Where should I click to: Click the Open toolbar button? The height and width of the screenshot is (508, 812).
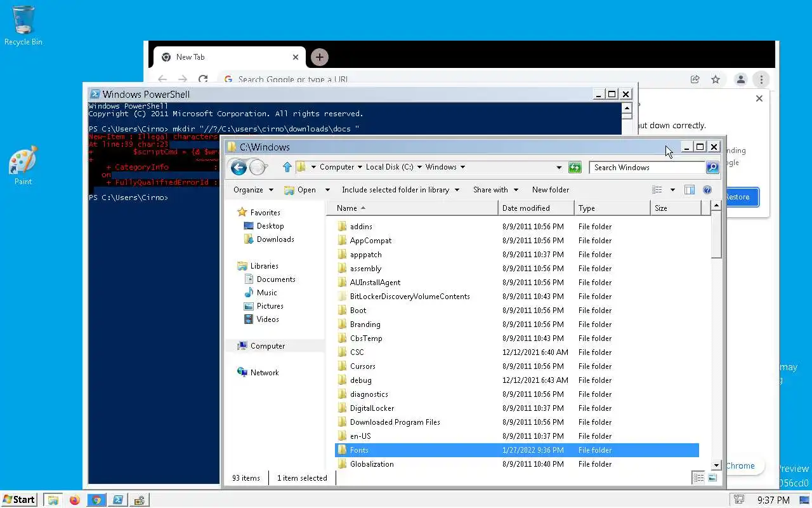click(300, 190)
